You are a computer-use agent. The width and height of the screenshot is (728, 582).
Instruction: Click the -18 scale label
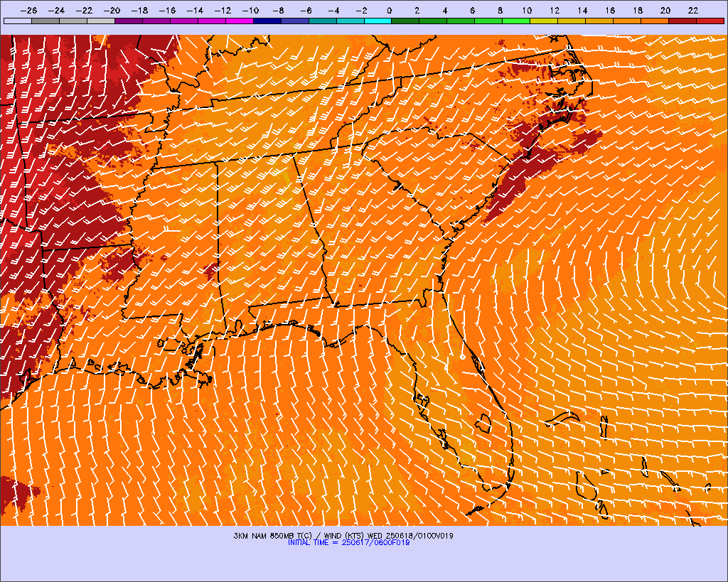(140, 10)
